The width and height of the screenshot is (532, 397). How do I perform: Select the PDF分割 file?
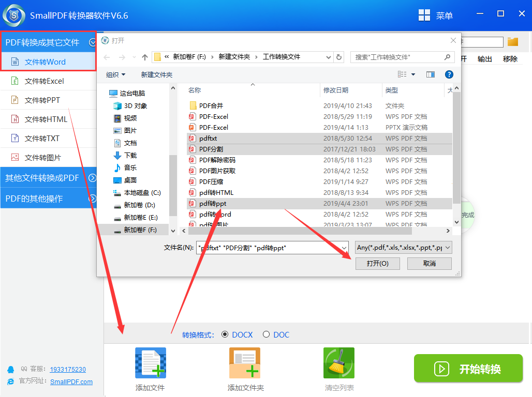pos(319,149)
